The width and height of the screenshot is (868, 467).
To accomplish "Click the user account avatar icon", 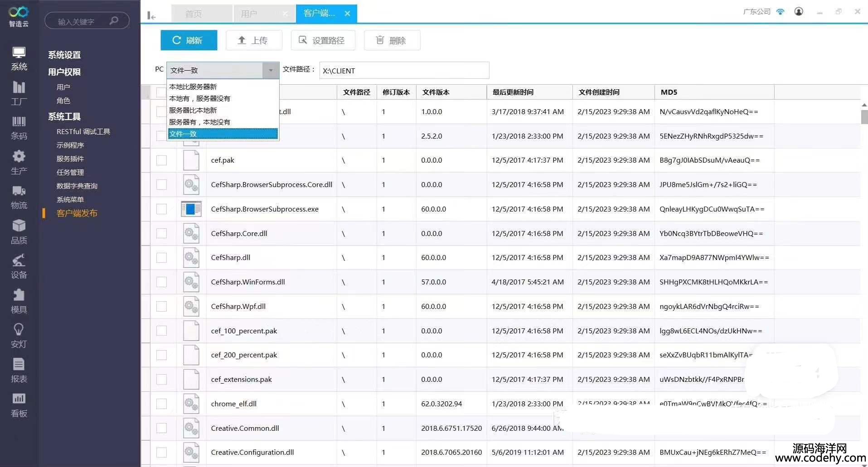I will 799,12.
